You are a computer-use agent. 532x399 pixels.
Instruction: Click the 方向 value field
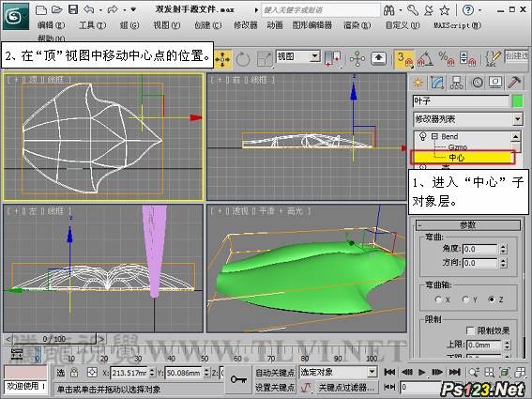point(479,263)
